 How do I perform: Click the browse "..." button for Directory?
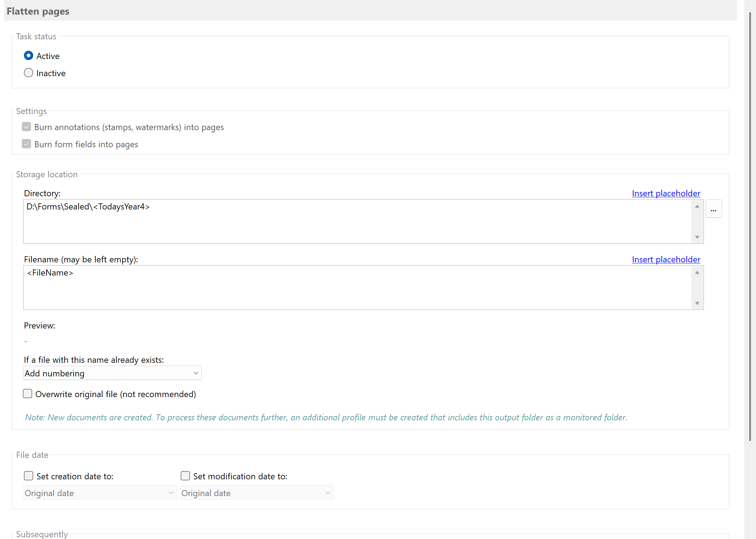pos(714,208)
